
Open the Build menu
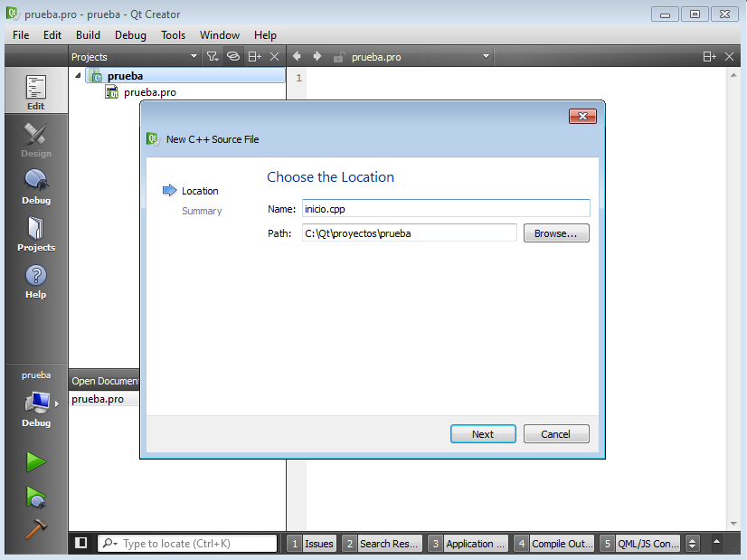point(88,35)
